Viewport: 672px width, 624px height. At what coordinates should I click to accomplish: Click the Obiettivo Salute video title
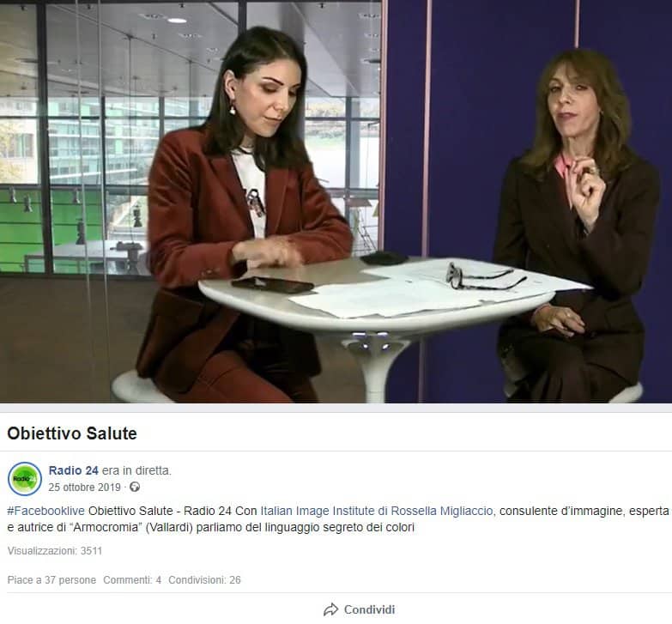[x=72, y=433]
